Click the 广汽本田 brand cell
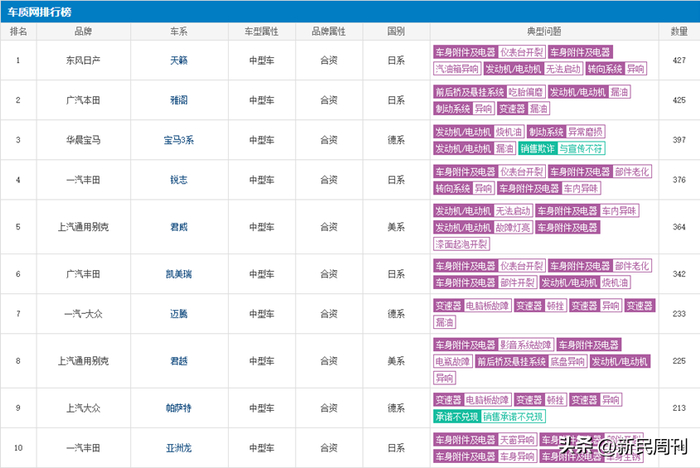 83,100
